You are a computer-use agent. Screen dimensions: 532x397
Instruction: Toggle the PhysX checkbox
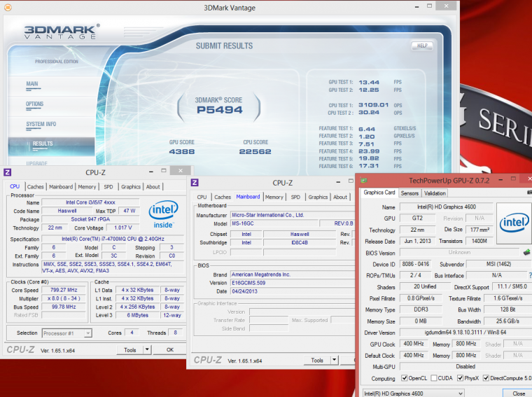[x=459, y=378]
